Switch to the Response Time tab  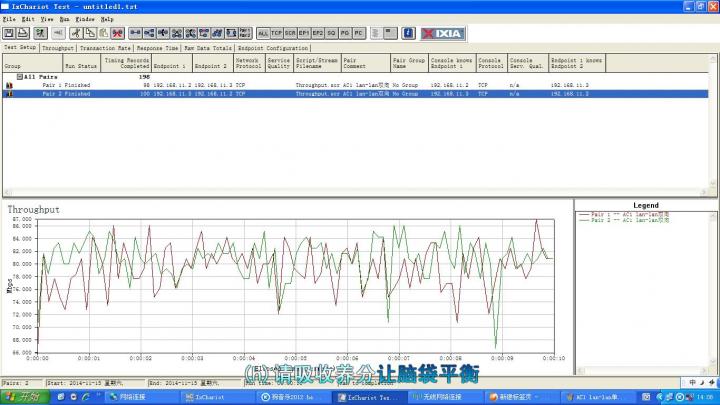158,48
